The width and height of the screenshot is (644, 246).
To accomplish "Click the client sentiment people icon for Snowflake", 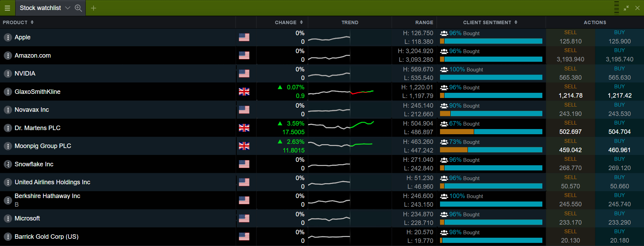I will click(444, 160).
